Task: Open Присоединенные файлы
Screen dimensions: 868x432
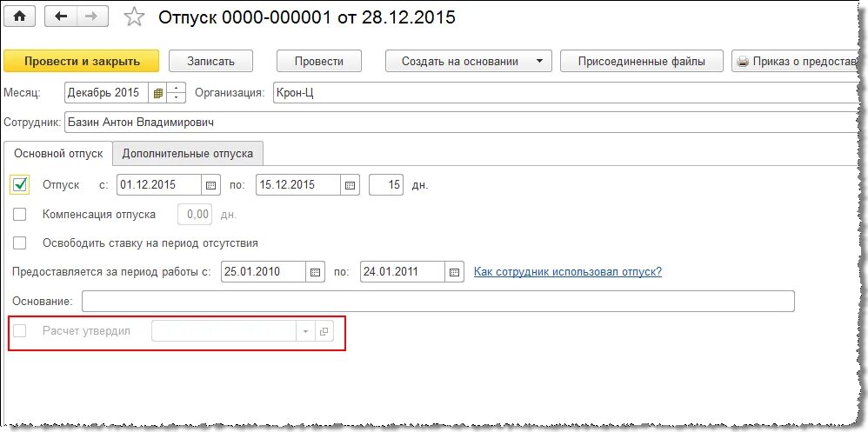Action: (x=642, y=62)
